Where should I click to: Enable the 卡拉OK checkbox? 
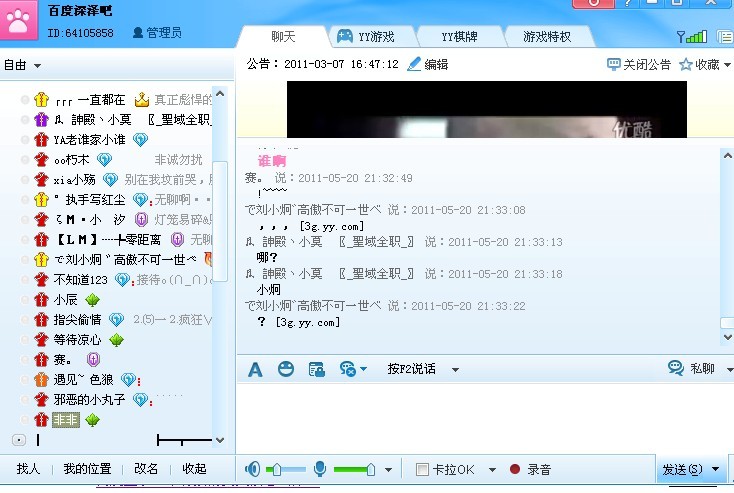click(422, 469)
